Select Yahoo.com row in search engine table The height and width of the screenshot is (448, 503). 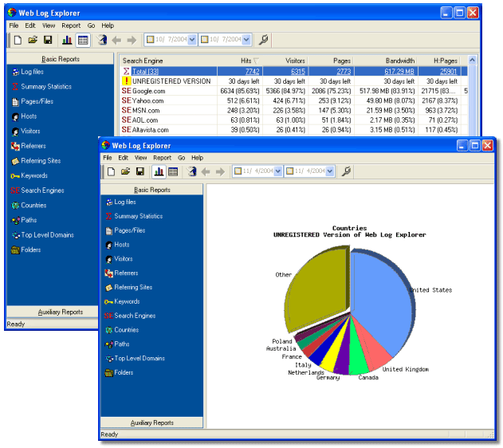(294, 100)
